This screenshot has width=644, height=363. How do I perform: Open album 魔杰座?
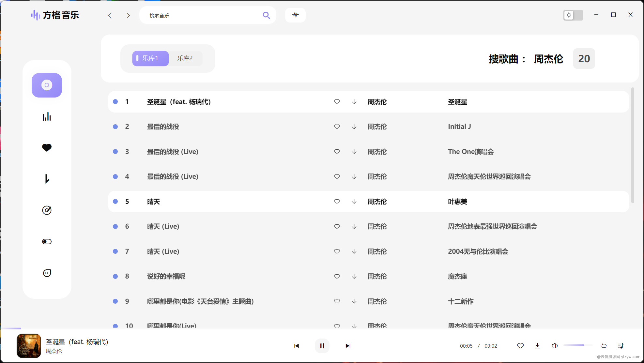[457, 276]
